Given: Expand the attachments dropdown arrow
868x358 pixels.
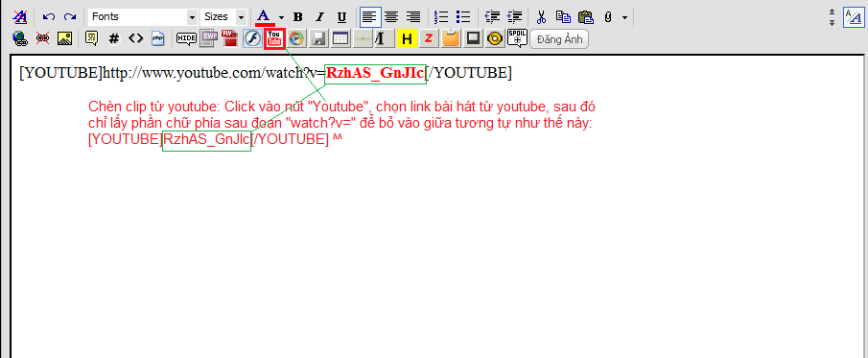Looking at the screenshot, I should [625, 17].
